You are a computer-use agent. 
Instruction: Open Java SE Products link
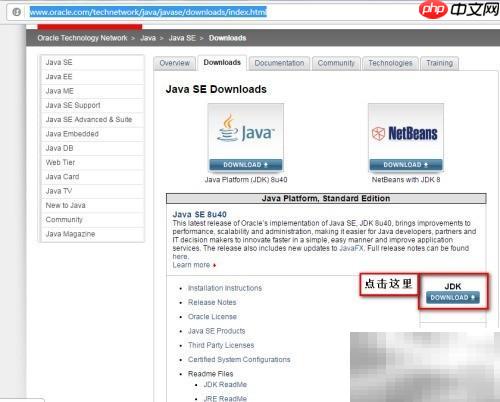pyautogui.click(x=217, y=331)
